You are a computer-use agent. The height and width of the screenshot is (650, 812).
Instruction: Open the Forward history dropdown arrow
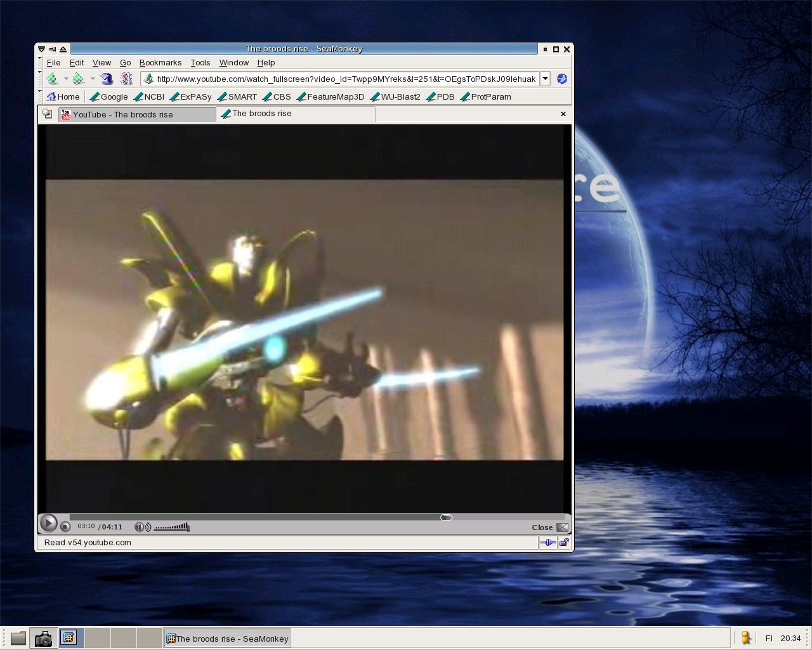pos(93,79)
